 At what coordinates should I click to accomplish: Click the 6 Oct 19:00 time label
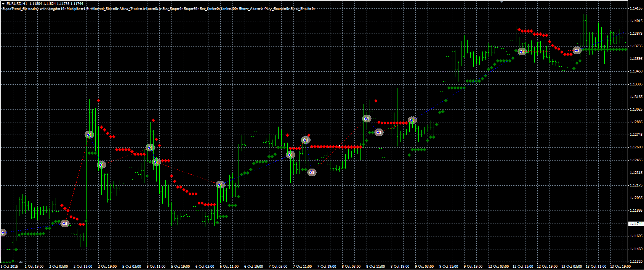[254, 267]
